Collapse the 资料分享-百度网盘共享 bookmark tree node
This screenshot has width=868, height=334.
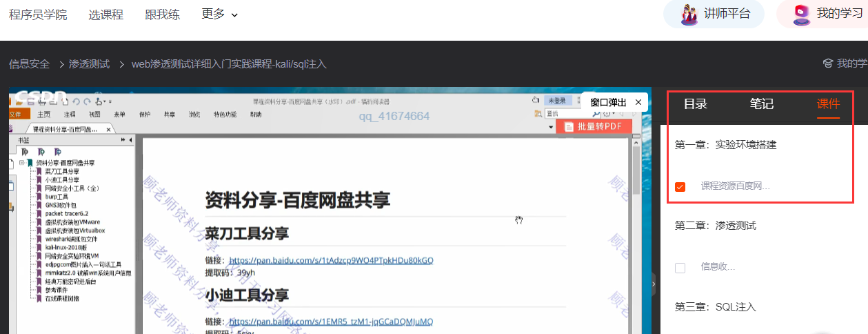(22, 163)
